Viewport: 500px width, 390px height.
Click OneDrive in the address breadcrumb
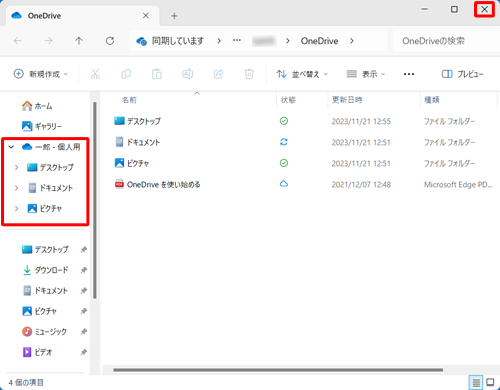pos(319,41)
